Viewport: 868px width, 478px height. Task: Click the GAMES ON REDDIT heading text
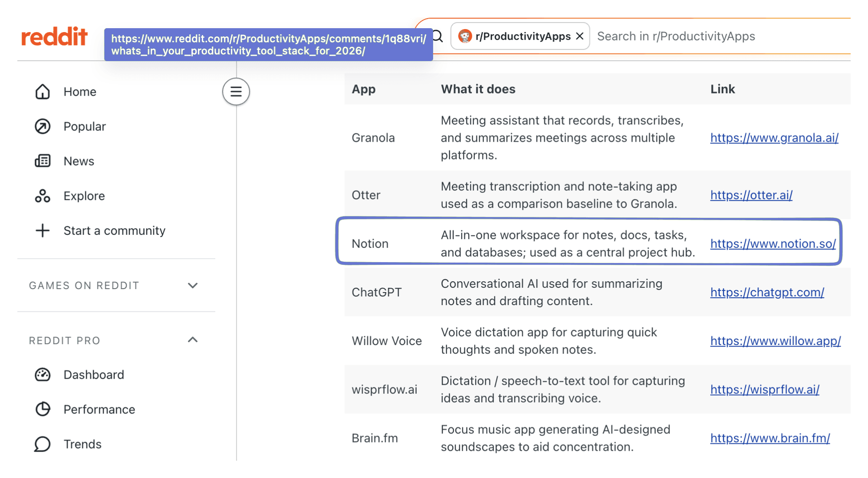pos(84,286)
